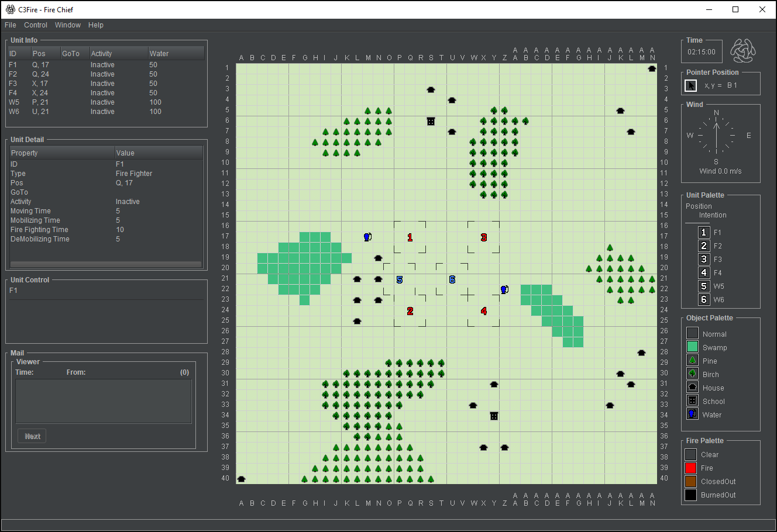
Task: Choose the House object icon
Action: 692,387
